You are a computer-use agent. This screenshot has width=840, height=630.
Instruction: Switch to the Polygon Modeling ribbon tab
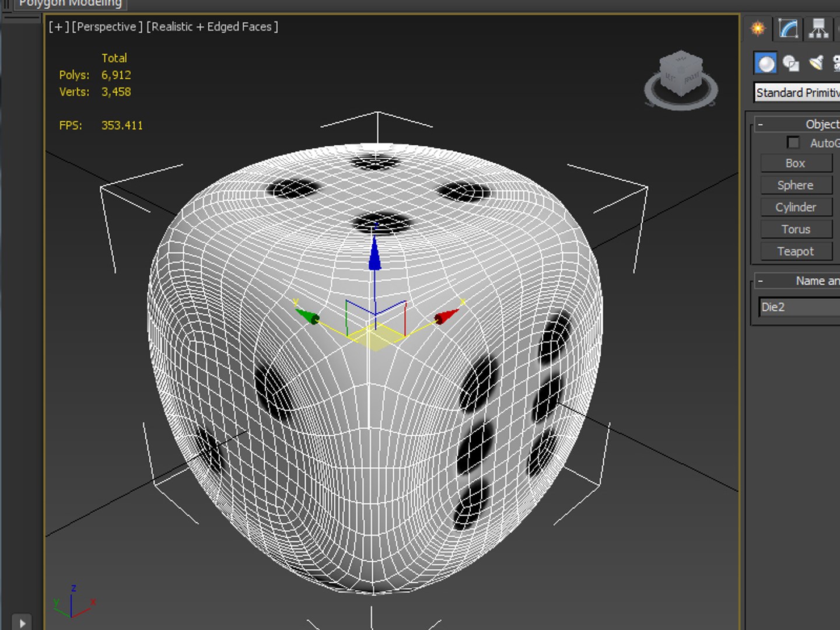tap(70, 3)
